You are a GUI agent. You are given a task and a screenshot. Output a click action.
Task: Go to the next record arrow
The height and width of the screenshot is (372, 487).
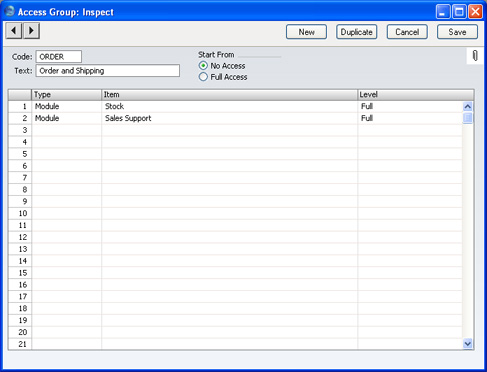point(31,31)
